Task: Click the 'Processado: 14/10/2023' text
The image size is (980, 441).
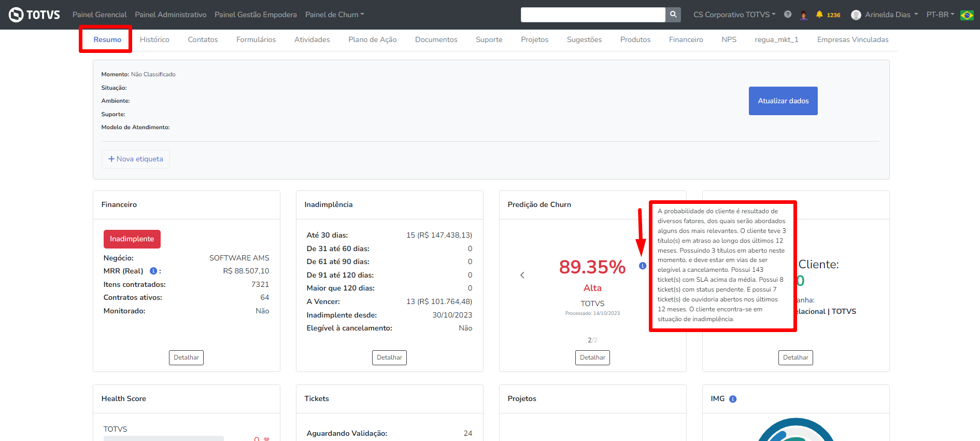Action: tap(592, 313)
